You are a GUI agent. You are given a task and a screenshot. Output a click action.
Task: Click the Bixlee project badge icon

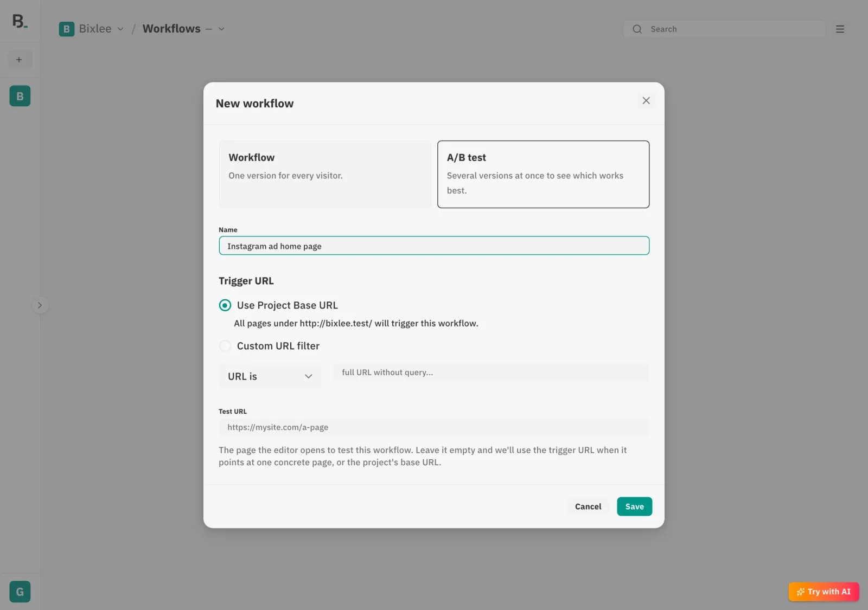pyautogui.click(x=66, y=29)
